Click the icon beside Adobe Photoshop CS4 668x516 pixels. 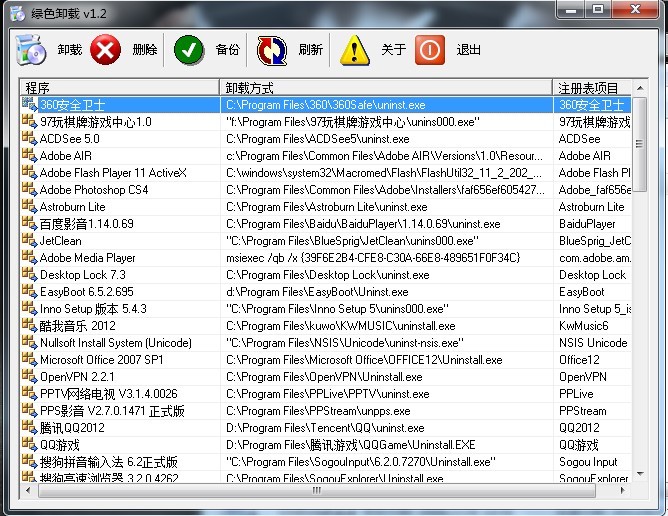[x=29, y=189]
